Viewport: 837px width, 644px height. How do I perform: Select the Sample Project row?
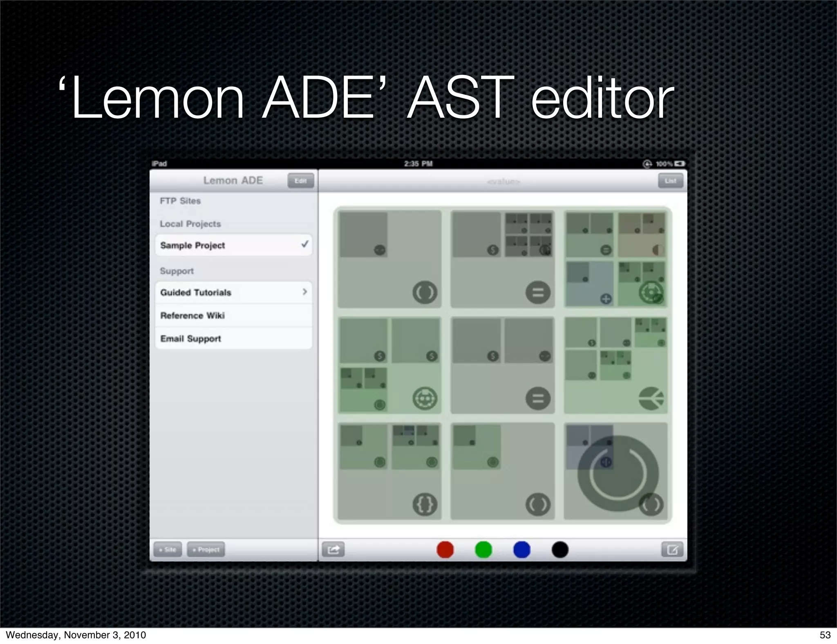point(234,245)
